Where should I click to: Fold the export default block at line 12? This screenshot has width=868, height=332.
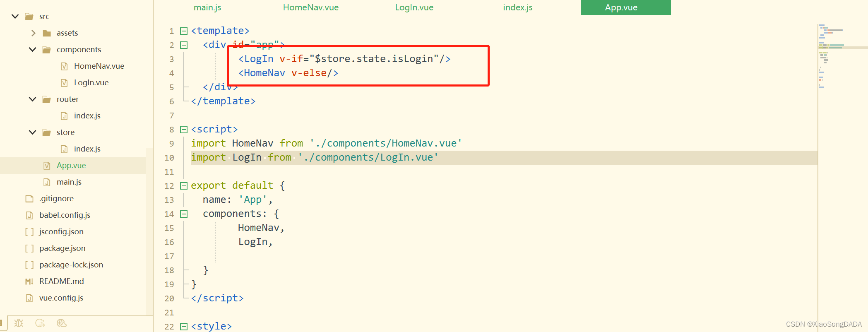coord(184,186)
